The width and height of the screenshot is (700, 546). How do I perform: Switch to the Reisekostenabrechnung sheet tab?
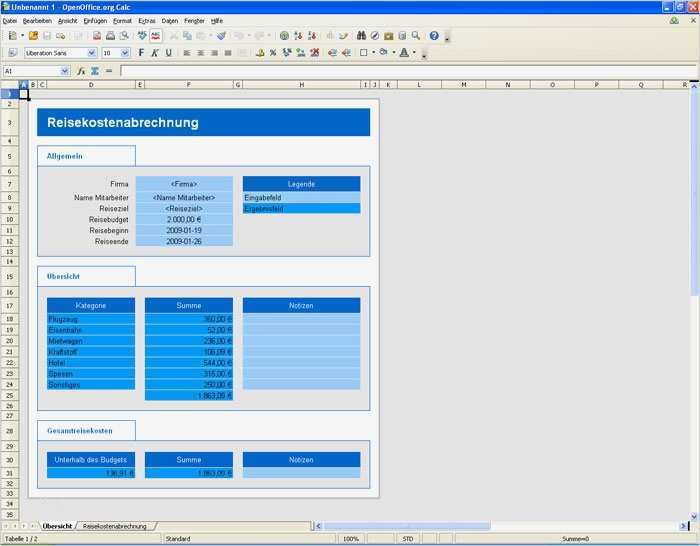click(114, 526)
